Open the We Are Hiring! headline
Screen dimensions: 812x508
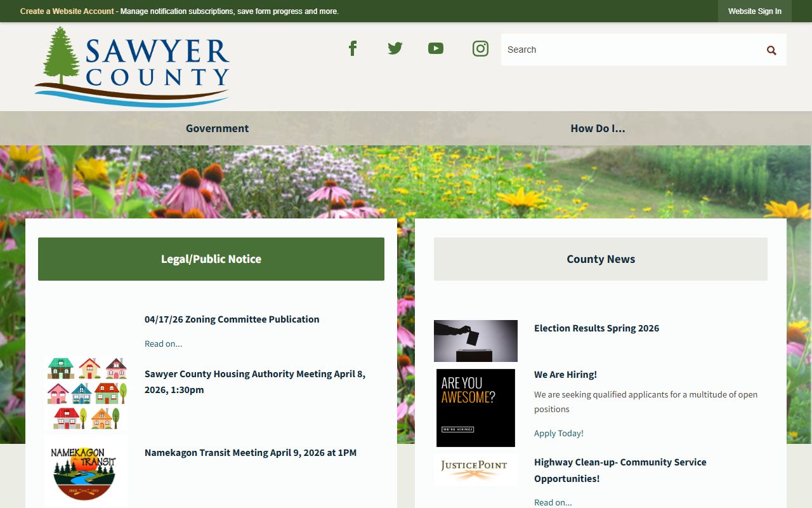pyautogui.click(x=565, y=375)
